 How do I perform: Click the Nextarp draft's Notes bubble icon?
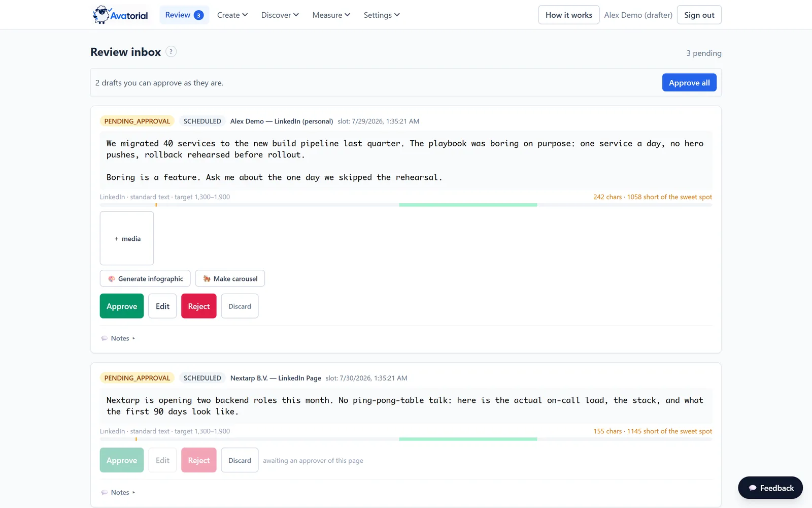105,492
